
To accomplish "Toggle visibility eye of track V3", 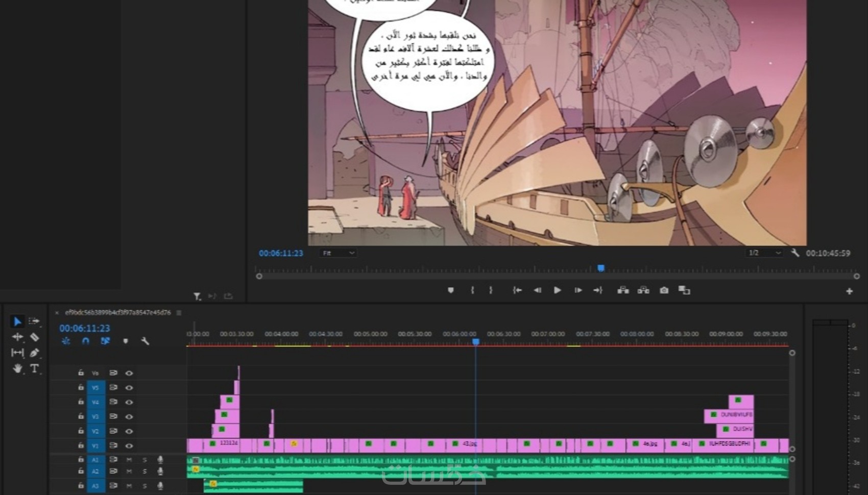I will (129, 416).
